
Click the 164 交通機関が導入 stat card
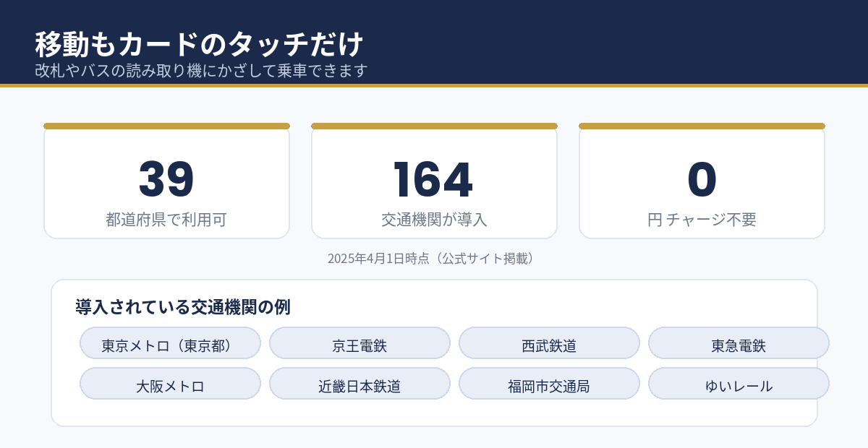(x=434, y=181)
